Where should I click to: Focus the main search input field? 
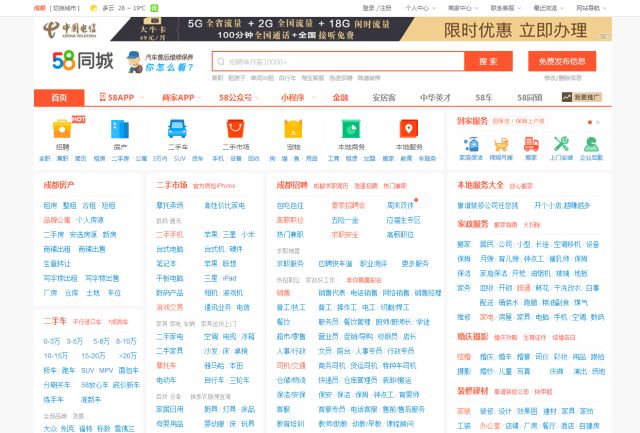coord(338,62)
